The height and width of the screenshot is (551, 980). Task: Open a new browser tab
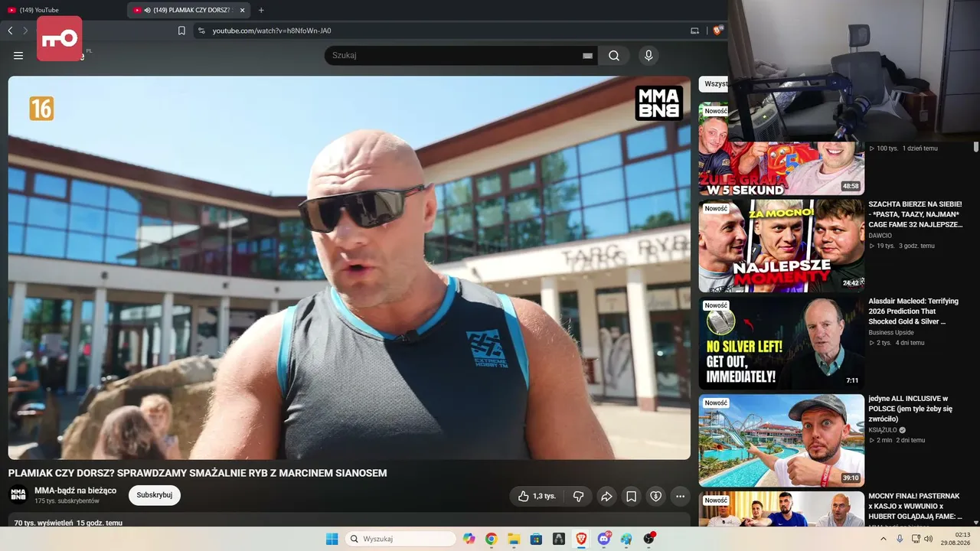point(261,10)
